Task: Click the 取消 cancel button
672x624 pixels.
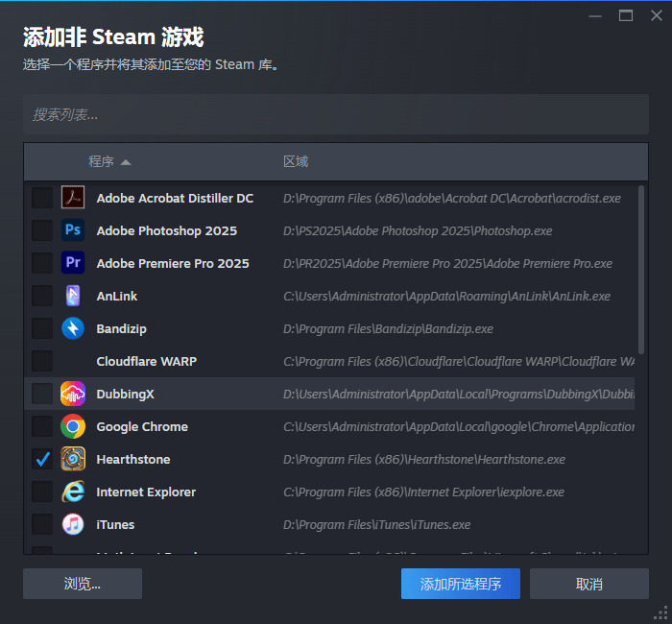Action: pyautogui.click(x=589, y=584)
